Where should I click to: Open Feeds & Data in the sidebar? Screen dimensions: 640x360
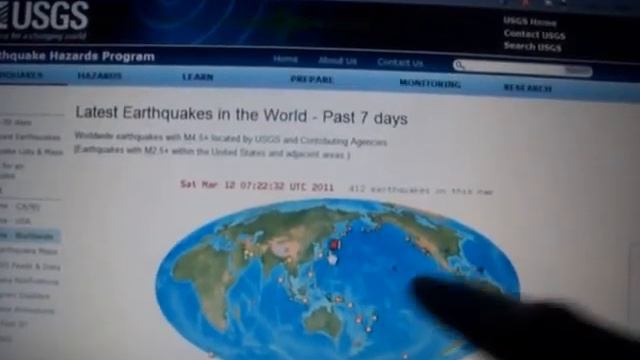click(30, 267)
